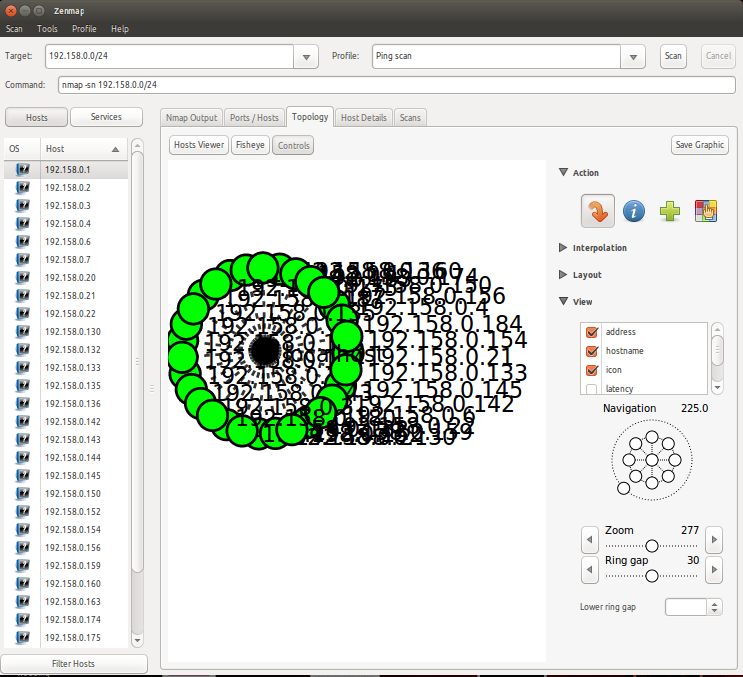This screenshot has height=677, width=743.
Task: Select the colored region fill action icon
Action: pos(706,211)
